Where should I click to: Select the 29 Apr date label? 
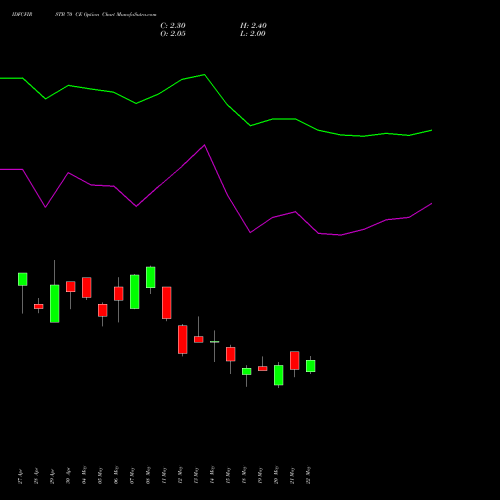52,476
